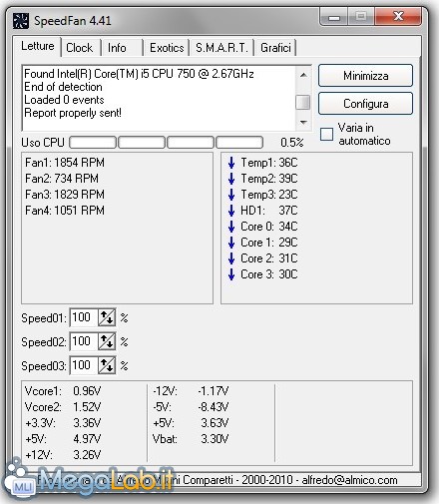Viewport: 439px width, 504px height.
Task: Click the down arrow icon beside Temp2
Action: (231, 179)
